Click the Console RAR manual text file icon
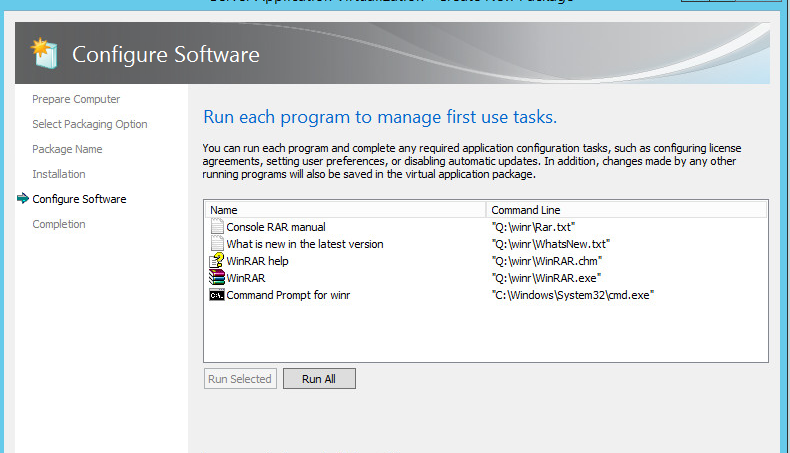This screenshot has width=790, height=453. (x=217, y=227)
